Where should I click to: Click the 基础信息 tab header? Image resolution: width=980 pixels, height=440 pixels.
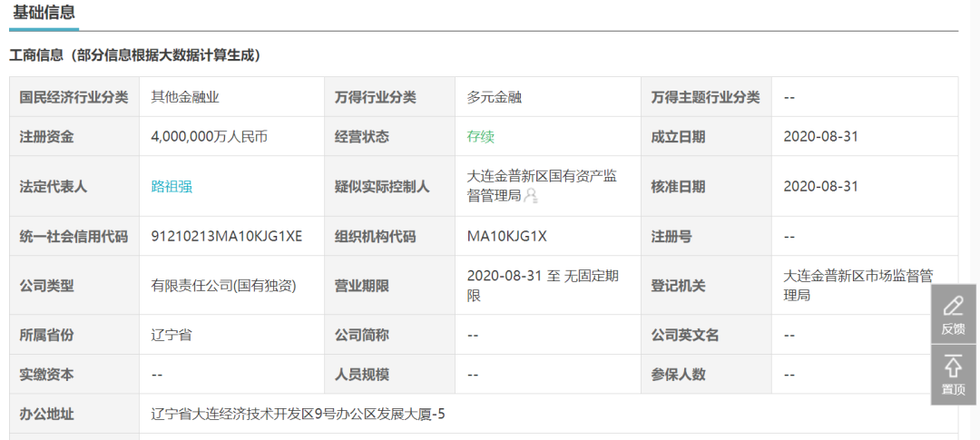tap(44, 13)
